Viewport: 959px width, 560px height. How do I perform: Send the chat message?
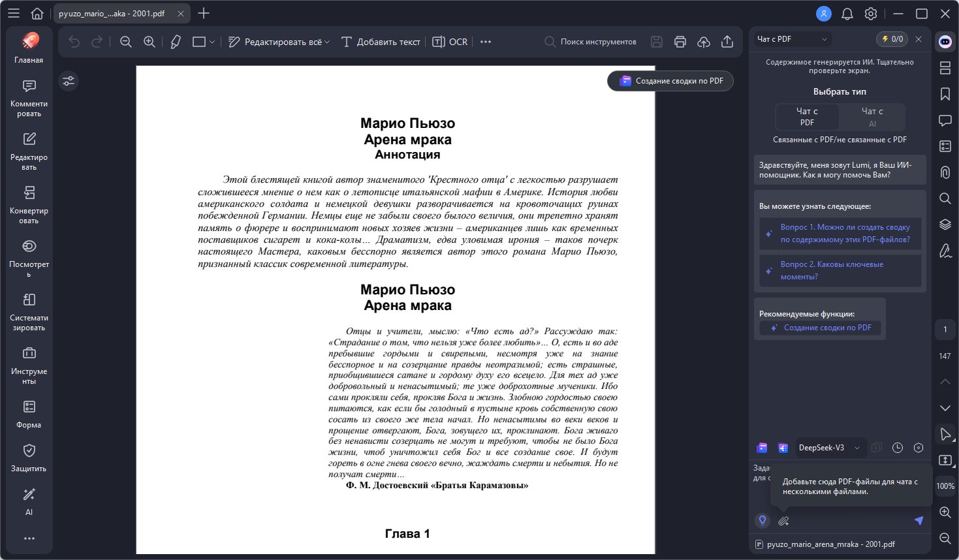919,520
